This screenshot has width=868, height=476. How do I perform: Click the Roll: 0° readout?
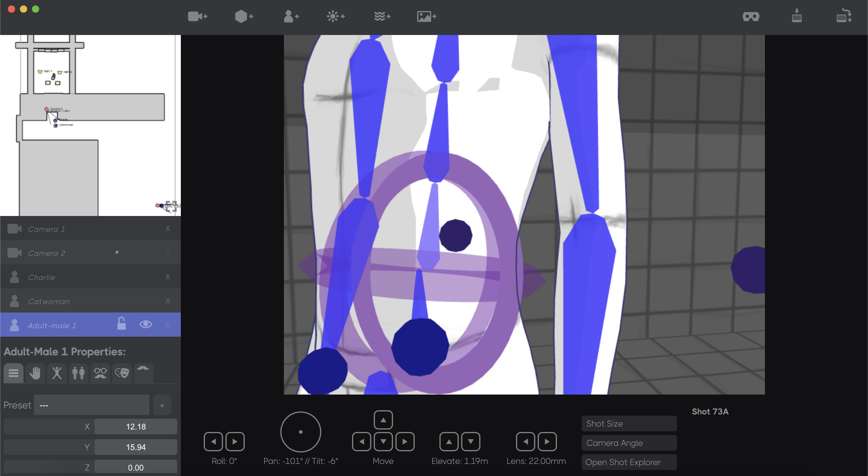pyautogui.click(x=224, y=461)
